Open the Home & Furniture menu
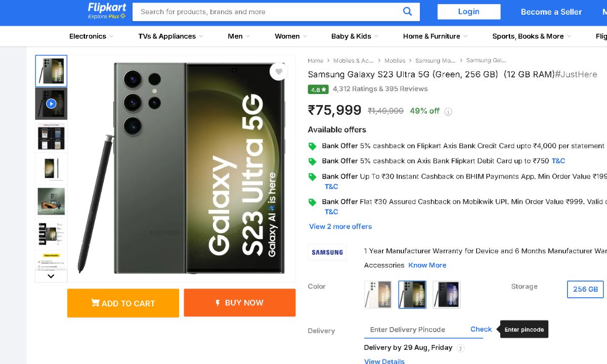This screenshot has height=364, width=607. click(x=435, y=36)
